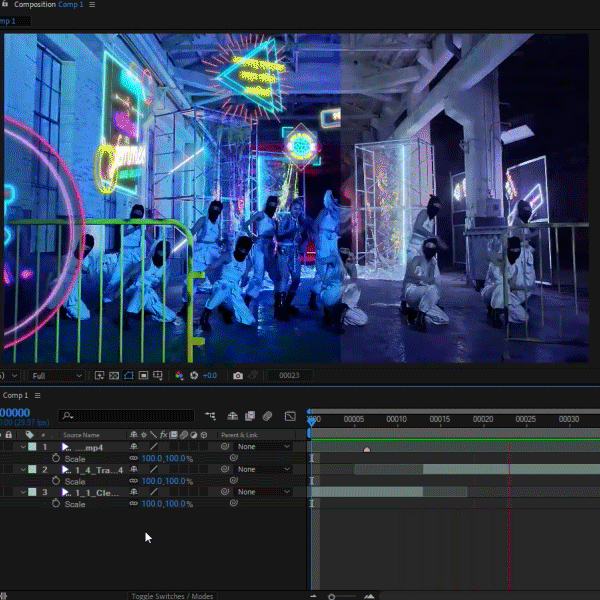
Task: Toggle the Motion Blur enable icon
Action: point(267,416)
